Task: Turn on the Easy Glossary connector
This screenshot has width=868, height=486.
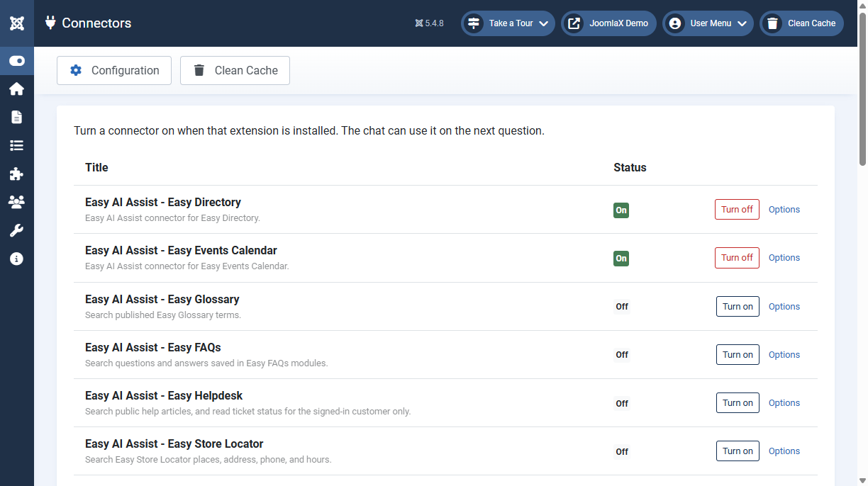Action: coord(738,307)
